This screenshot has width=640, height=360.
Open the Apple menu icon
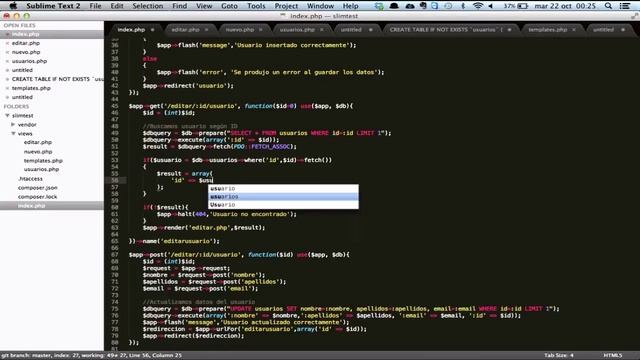(13, 6)
